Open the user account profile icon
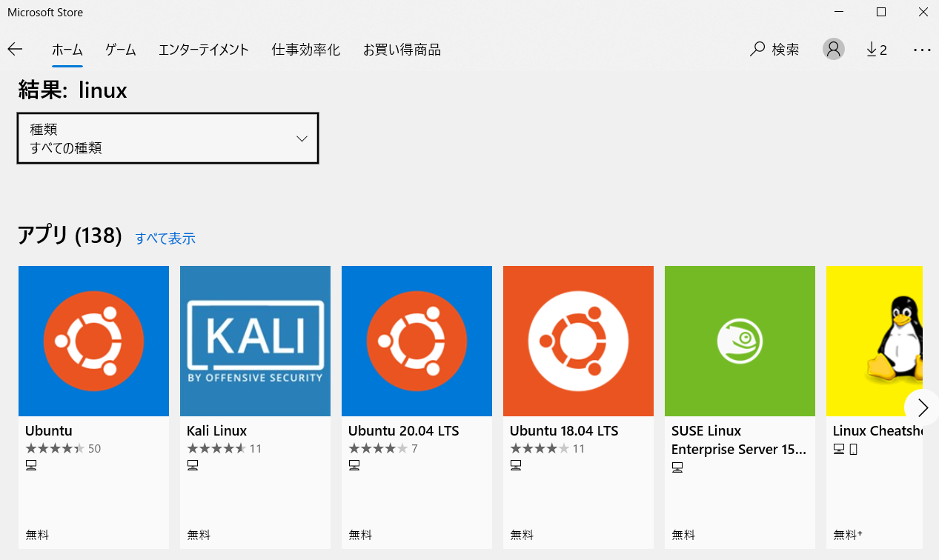The width and height of the screenshot is (939, 560). [833, 50]
